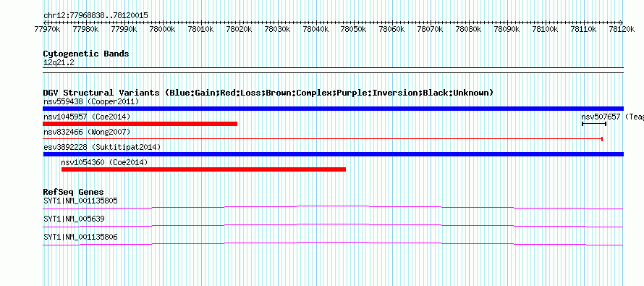Click the 78070k ruler tick label

pyautogui.click(x=431, y=29)
